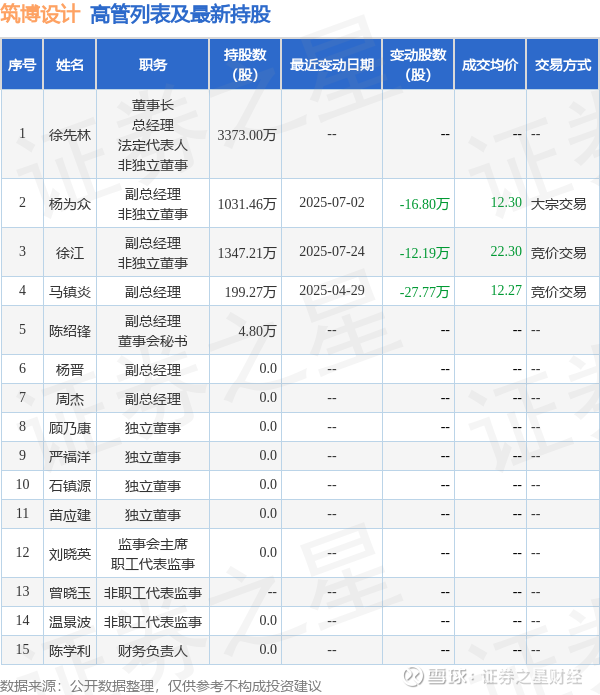Click the 财务负责人 position cell
Screen dimensions: 600x695
[x=153, y=651]
